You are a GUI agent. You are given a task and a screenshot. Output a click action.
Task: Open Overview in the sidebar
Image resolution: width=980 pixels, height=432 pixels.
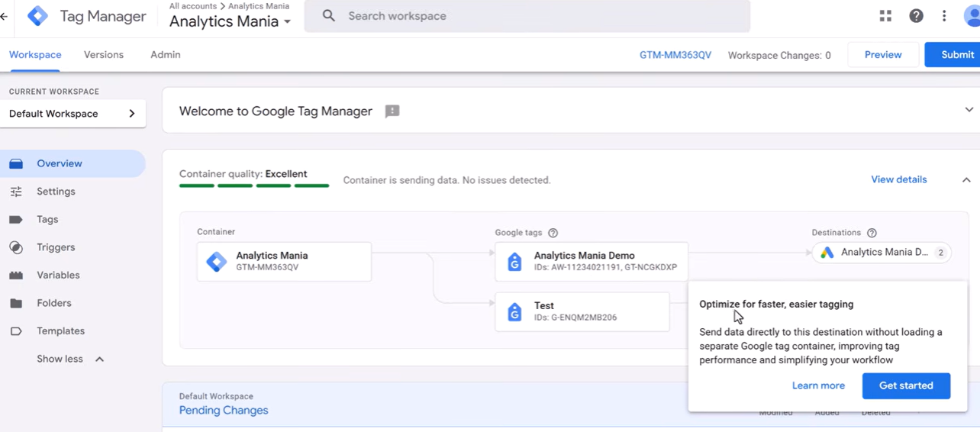(73, 163)
